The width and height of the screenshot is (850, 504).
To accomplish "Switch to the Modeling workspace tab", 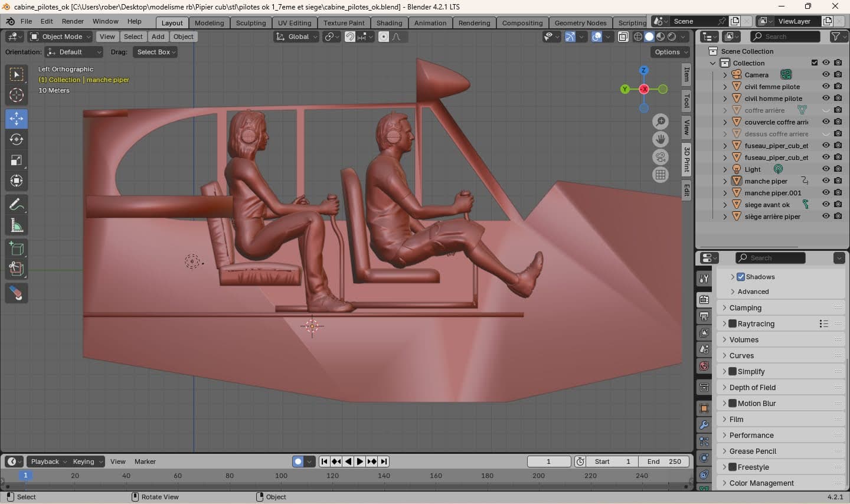I will pos(210,22).
